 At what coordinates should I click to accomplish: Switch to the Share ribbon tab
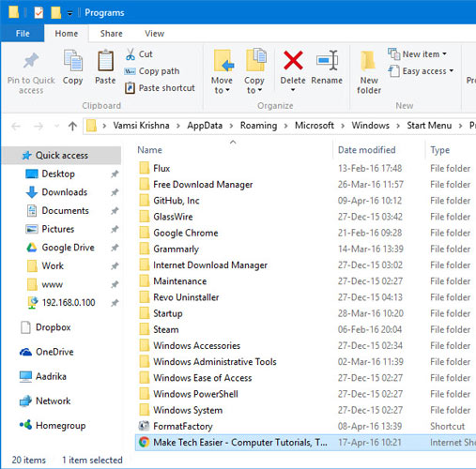coord(112,34)
